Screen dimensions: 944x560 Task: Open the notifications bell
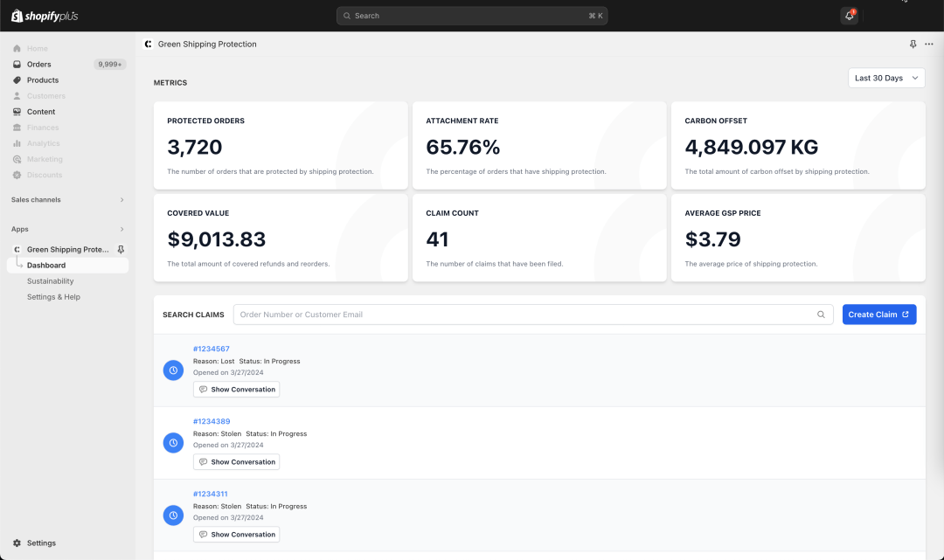click(849, 16)
